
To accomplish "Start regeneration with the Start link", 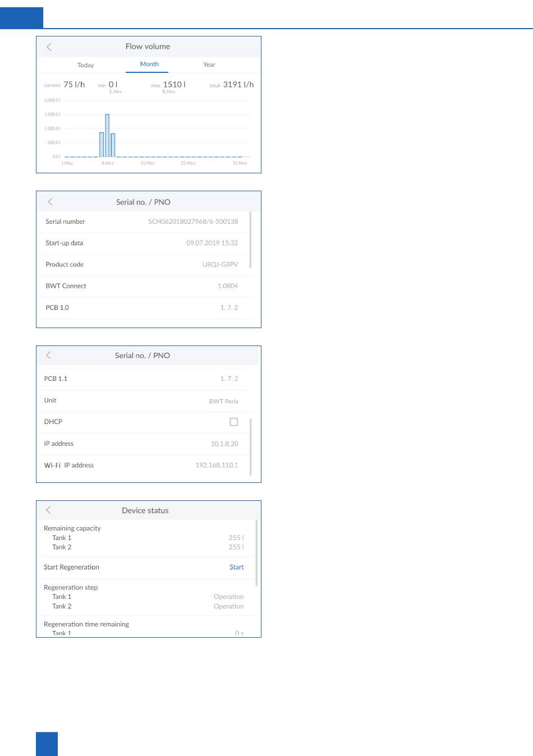I will (x=236, y=567).
